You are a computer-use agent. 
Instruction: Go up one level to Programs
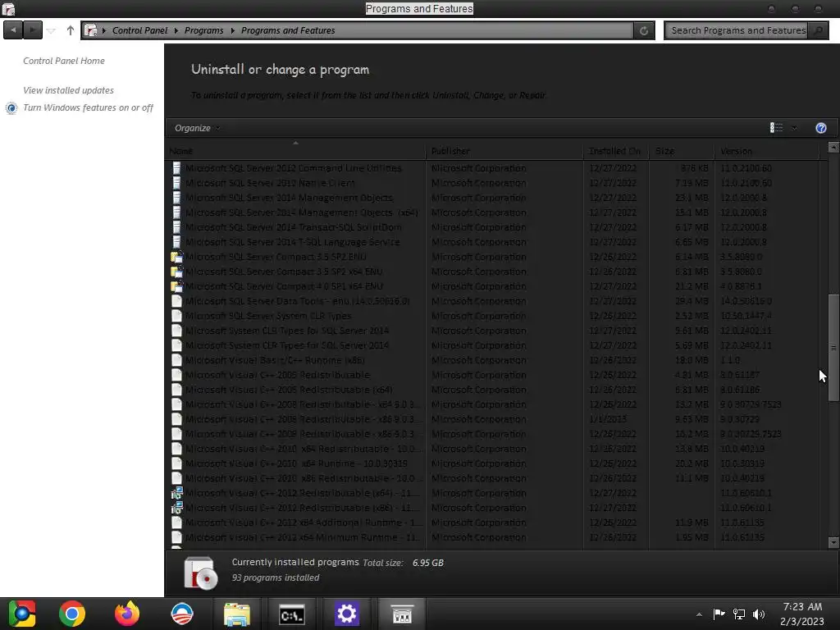(71, 30)
